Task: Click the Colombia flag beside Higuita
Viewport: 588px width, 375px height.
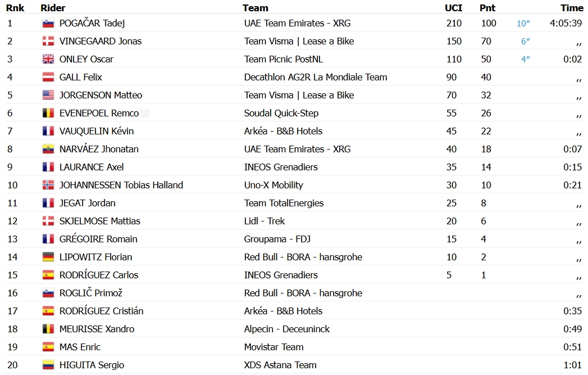Action: tap(48, 365)
